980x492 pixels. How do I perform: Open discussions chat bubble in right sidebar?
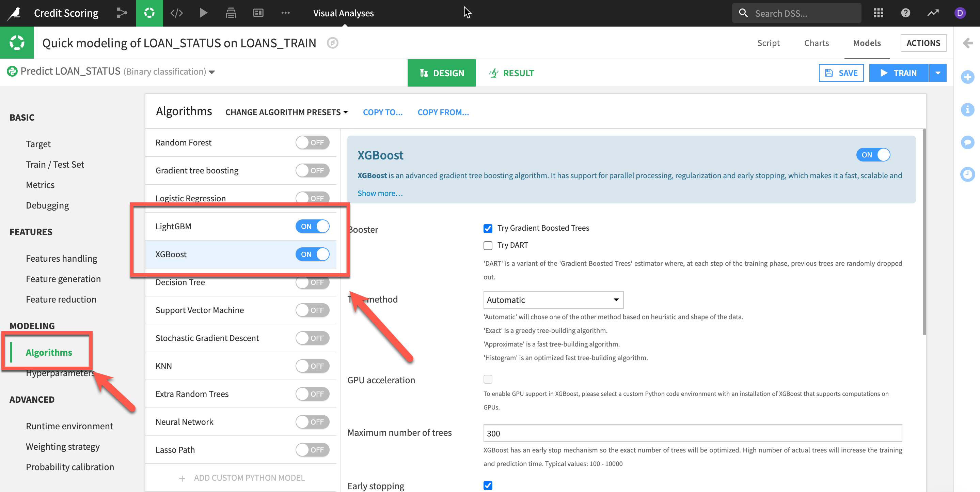click(967, 142)
